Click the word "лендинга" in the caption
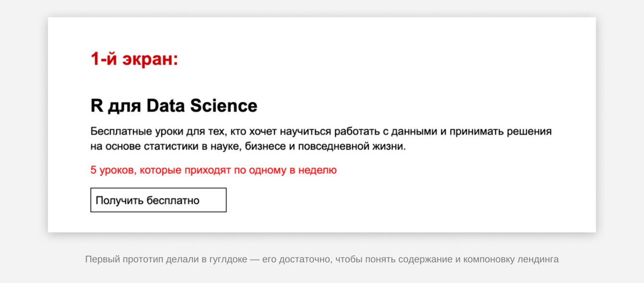The image size is (644, 283). [538, 259]
